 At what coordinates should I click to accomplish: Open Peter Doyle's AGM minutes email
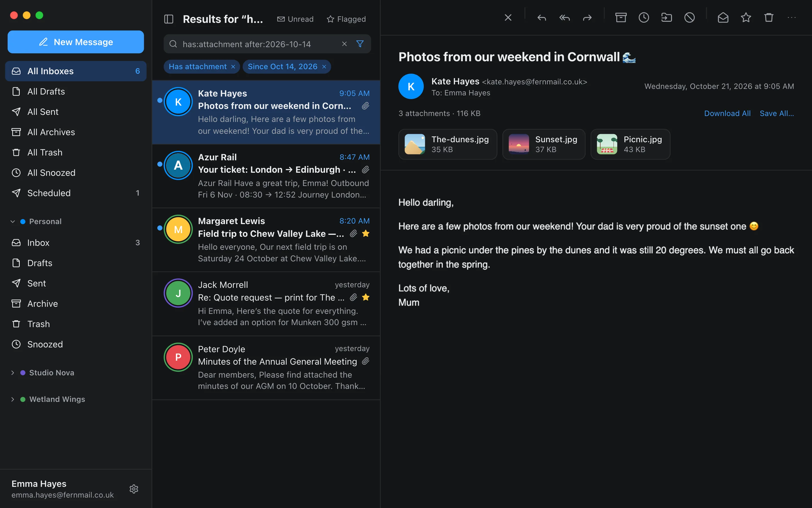point(266,368)
